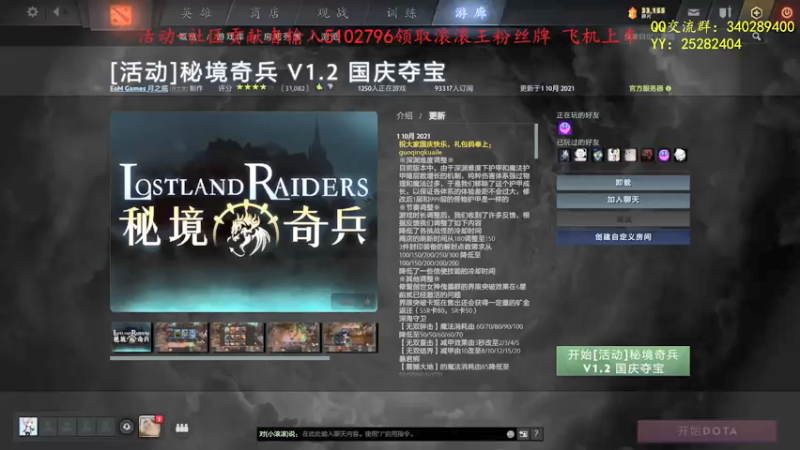The width and height of the screenshot is (800, 450).
Task: Open the settings gear icon
Action: [x=32, y=12]
